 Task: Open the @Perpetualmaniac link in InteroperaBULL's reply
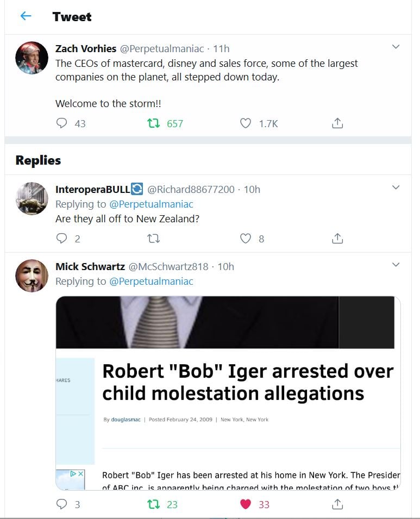tap(151, 204)
